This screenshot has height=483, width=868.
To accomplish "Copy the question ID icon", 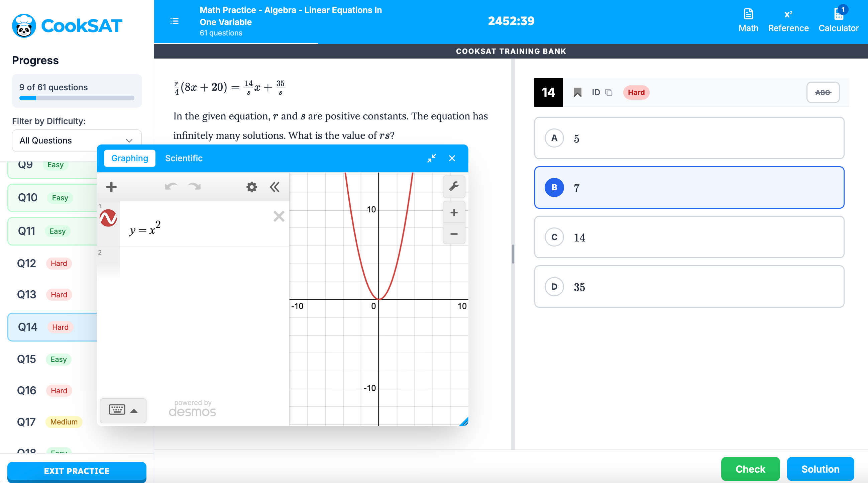I will [609, 92].
